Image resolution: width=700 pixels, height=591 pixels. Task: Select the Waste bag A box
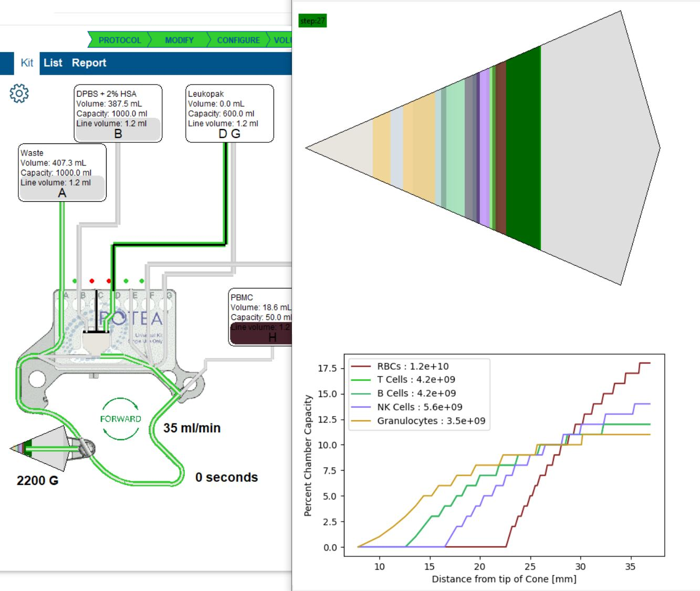pos(62,173)
